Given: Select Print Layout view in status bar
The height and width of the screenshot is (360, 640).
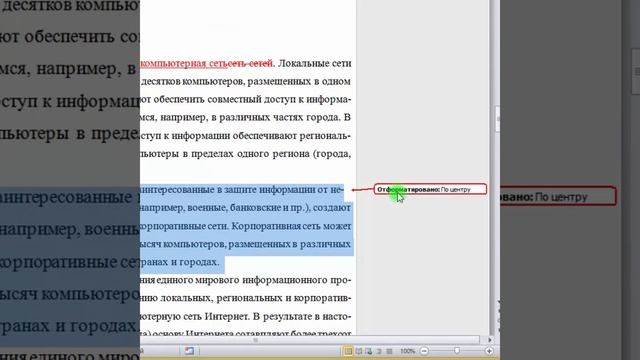Looking at the screenshot, I should tap(348, 351).
